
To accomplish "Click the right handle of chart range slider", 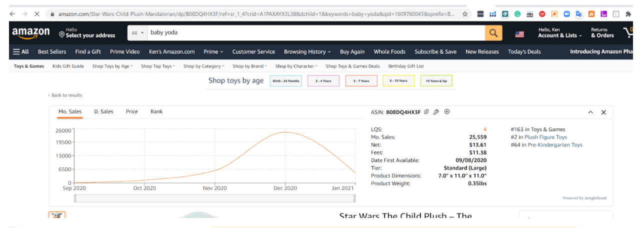I will click(354, 198).
